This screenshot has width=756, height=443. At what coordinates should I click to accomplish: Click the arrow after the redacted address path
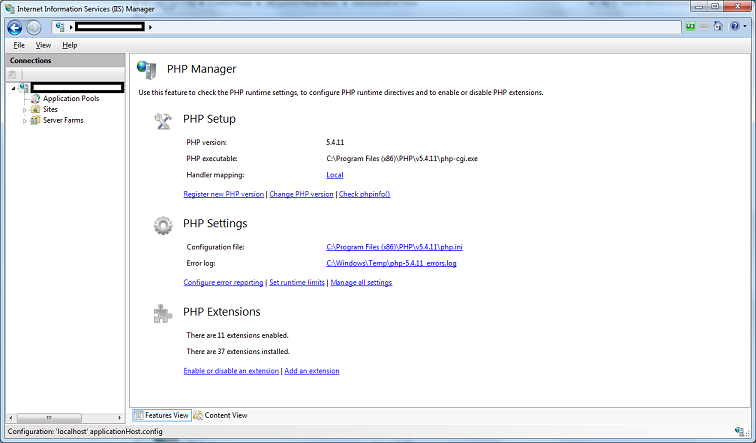pos(150,27)
